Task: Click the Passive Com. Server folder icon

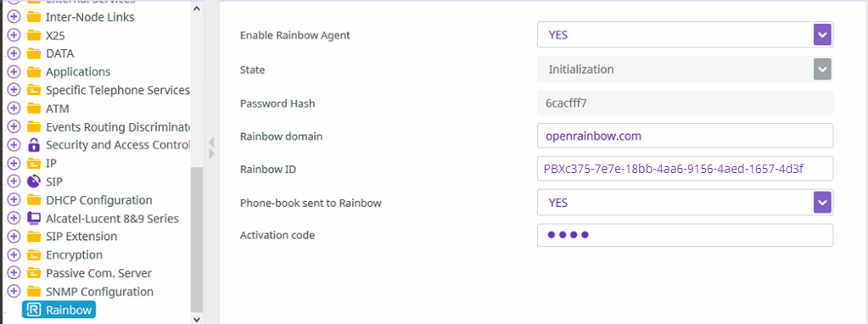Action: pos(34,273)
